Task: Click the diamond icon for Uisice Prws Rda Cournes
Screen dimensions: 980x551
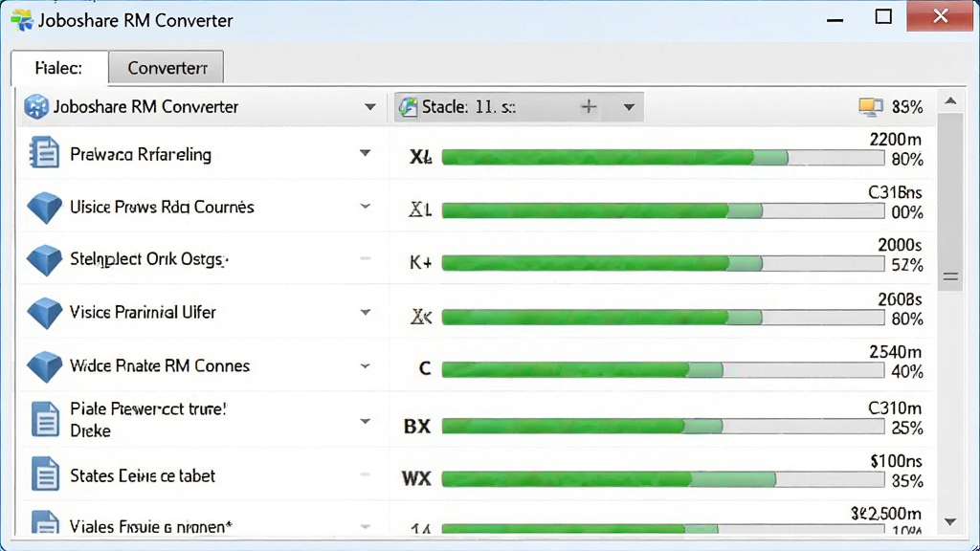Action: tap(44, 208)
